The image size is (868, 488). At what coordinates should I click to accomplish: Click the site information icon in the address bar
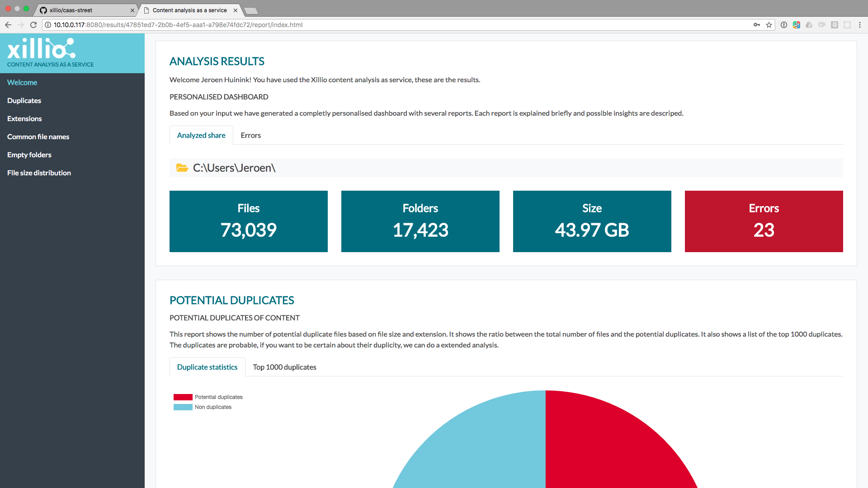coord(48,25)
